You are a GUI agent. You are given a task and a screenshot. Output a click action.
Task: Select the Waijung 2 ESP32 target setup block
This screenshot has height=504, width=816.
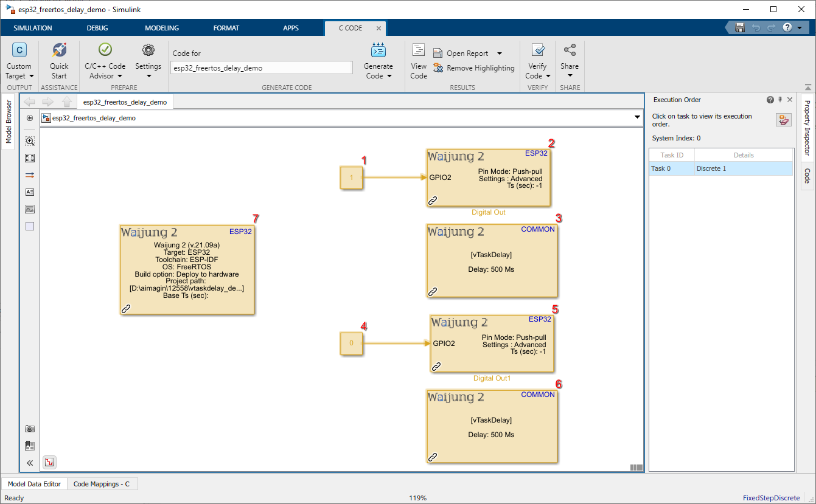(187, 269)
